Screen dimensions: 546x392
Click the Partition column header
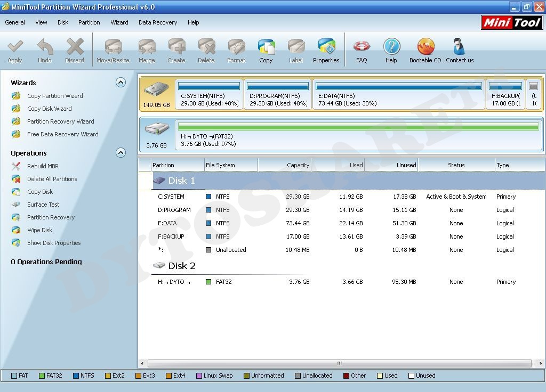click(x=178, y=165)
